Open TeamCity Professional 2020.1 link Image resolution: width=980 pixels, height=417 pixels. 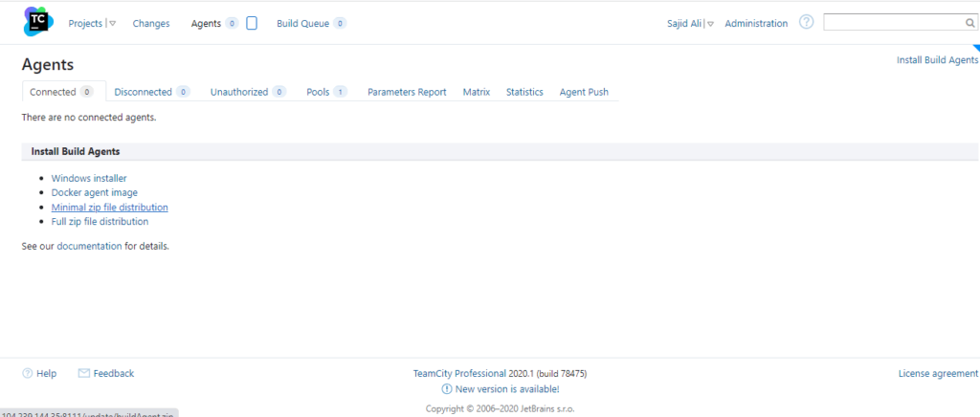459,373
